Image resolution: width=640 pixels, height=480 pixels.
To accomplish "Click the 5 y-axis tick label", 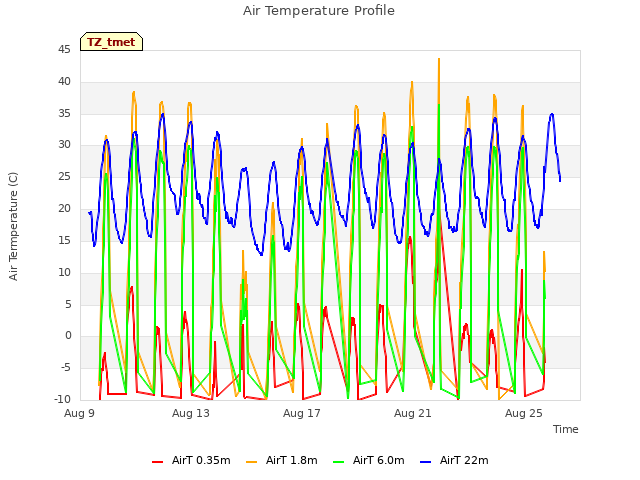I will (68, 304).
